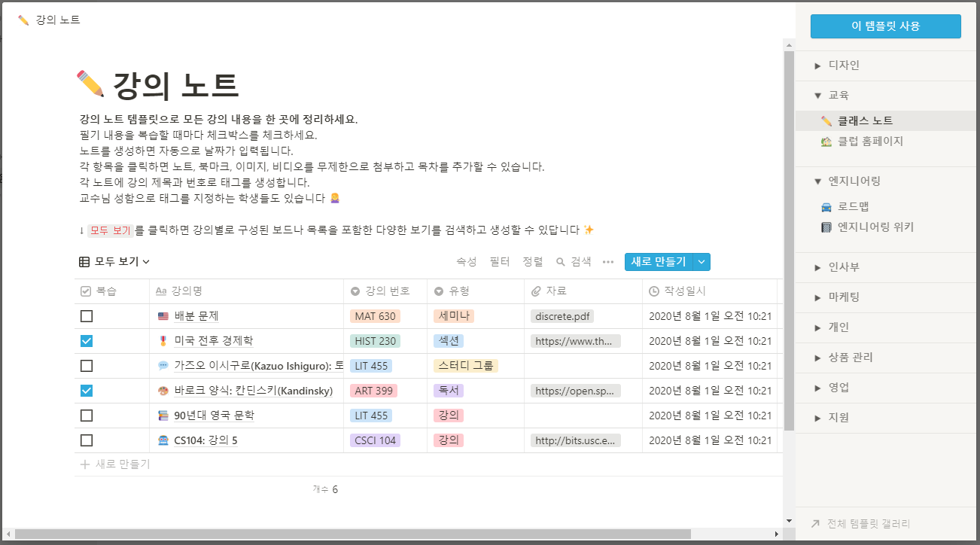
Task: Collapse the 엔지니어링 template category
Action: pyautogui.click(x=817, y=181)
